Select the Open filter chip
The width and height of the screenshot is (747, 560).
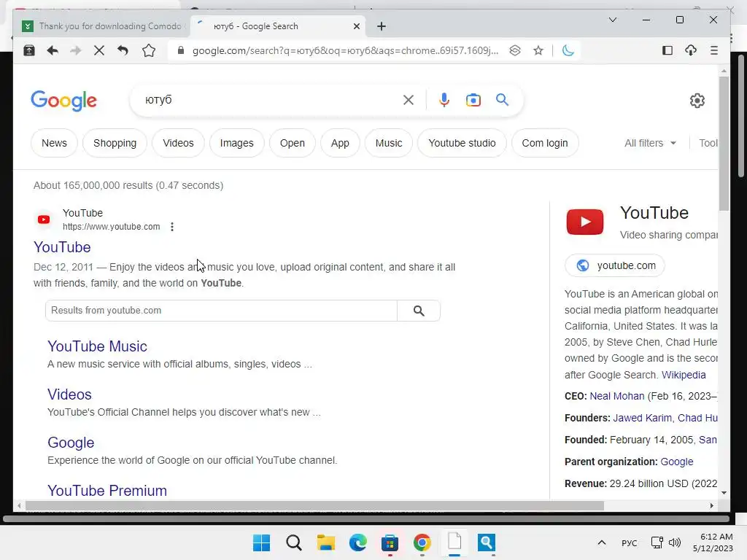pyautogui.click(x=292, y=144)
